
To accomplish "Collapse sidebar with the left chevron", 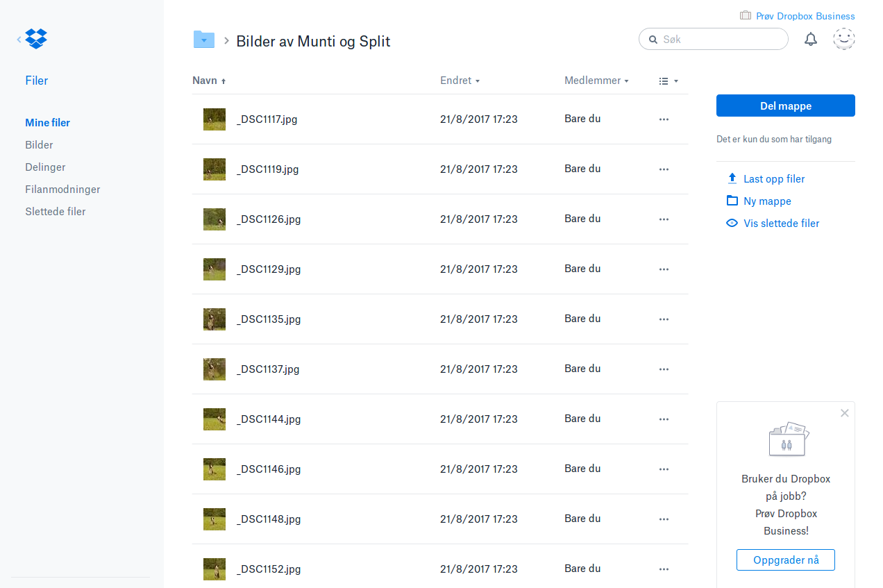I will (x=19, y=40).
